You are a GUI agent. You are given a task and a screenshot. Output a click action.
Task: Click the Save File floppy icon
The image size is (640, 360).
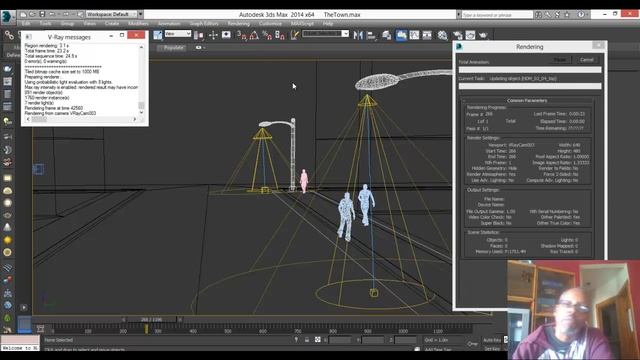coord(42,14)
